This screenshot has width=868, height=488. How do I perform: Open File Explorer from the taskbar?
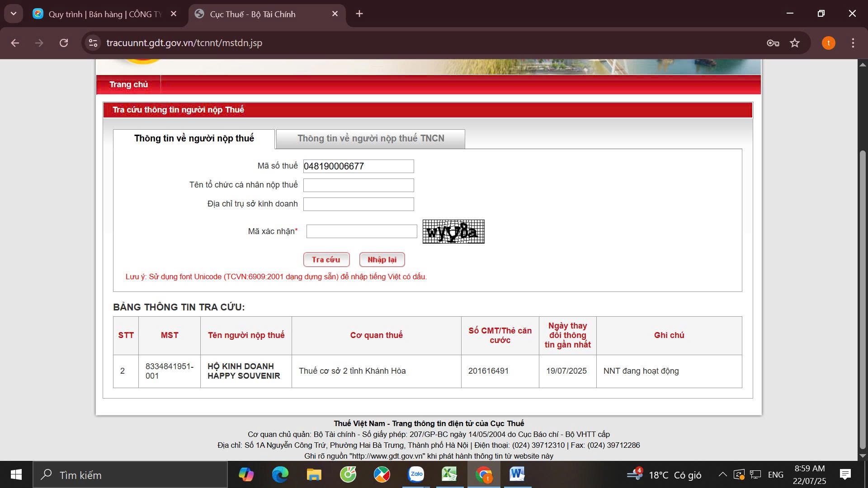click(x=314, y=474)
